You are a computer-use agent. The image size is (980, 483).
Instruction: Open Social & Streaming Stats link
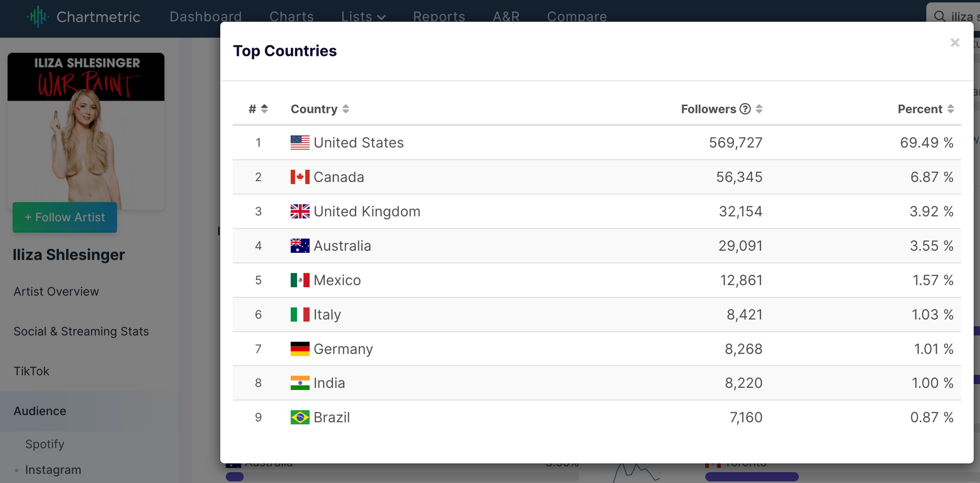pos(81,331)
